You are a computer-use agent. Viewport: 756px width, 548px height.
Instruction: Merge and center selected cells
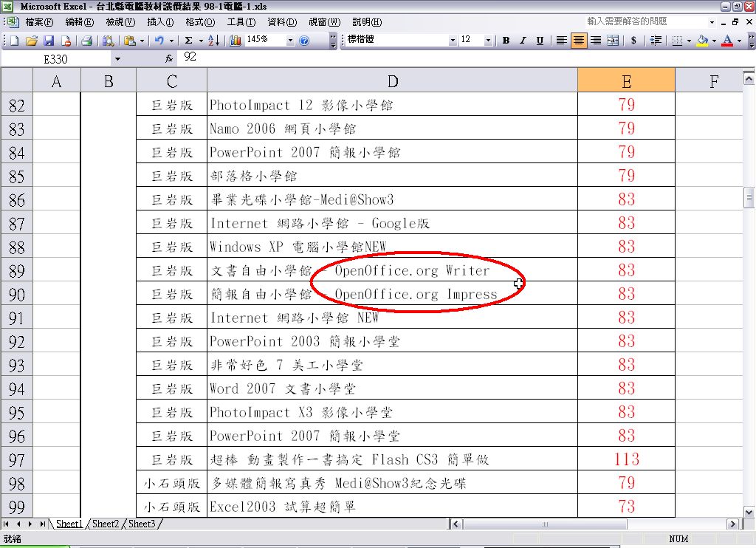(x=613, y=41)
